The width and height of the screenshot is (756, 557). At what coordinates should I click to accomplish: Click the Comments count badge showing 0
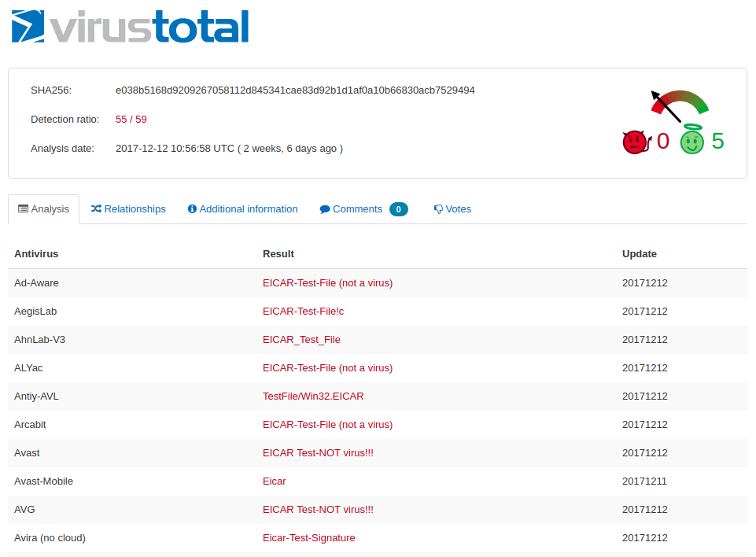[x=398, y=209]
